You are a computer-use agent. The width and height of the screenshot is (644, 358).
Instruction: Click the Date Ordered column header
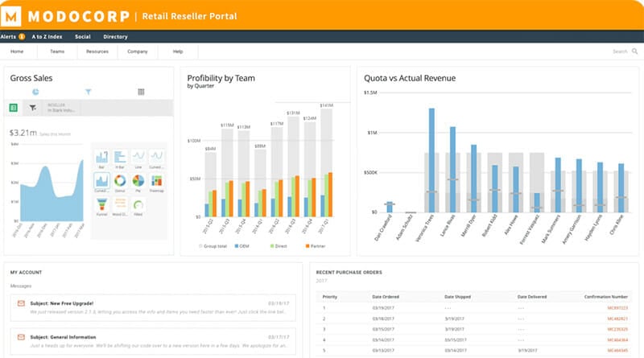(x=386, y=297)
